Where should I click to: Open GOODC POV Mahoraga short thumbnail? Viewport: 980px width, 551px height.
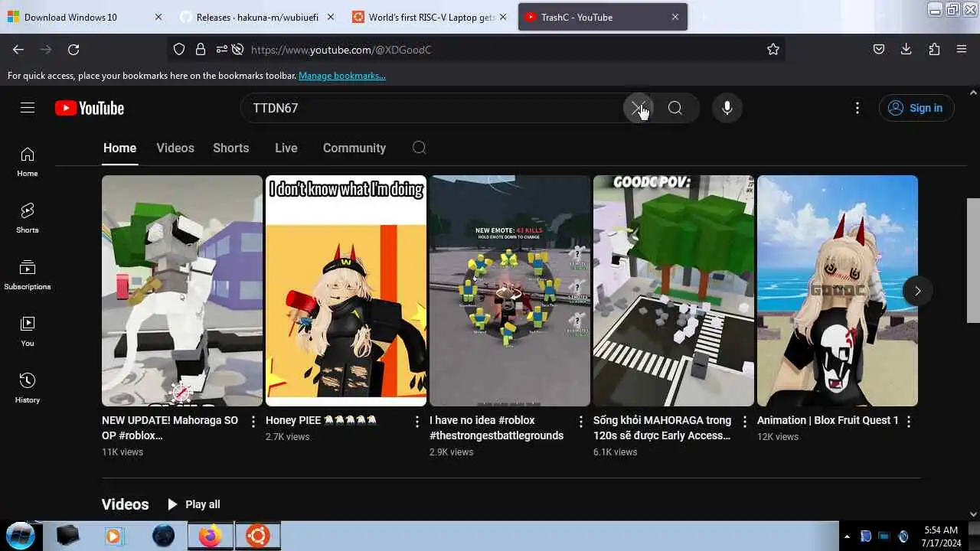tap(674, 291)
